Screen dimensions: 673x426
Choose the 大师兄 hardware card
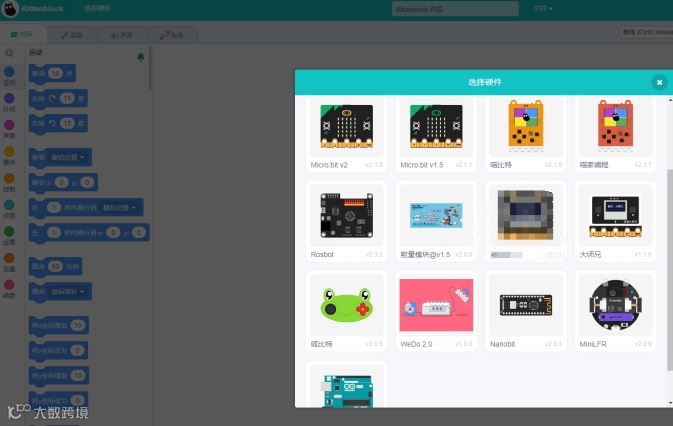click(x=615, y=221)
